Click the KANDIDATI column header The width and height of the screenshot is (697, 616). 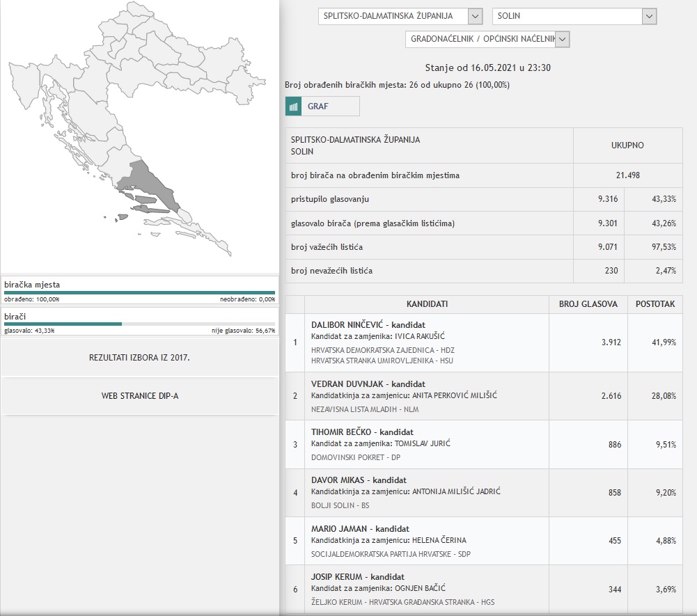click(x=428, y=304)
